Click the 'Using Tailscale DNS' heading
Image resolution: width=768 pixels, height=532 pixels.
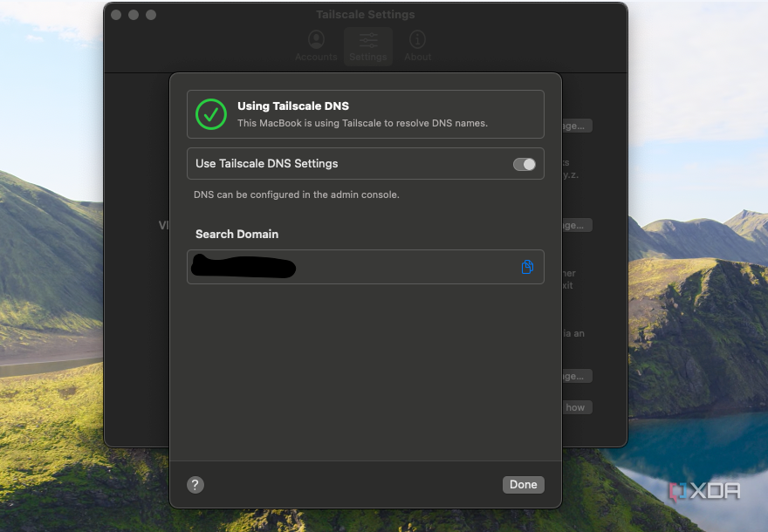coord(293,106)
